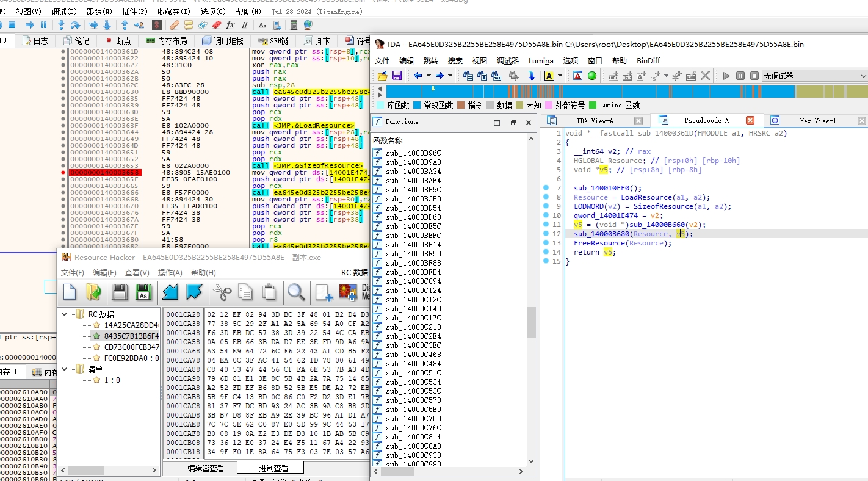
Task: Open the IDA forward-navigation history dropdown arrow
Action: tap(450, 76)
